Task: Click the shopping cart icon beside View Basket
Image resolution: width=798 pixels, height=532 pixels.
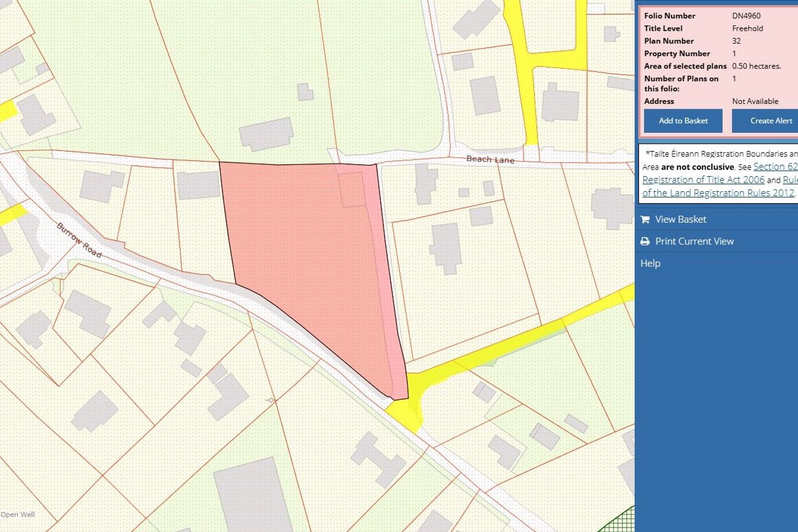Action: 645,219
